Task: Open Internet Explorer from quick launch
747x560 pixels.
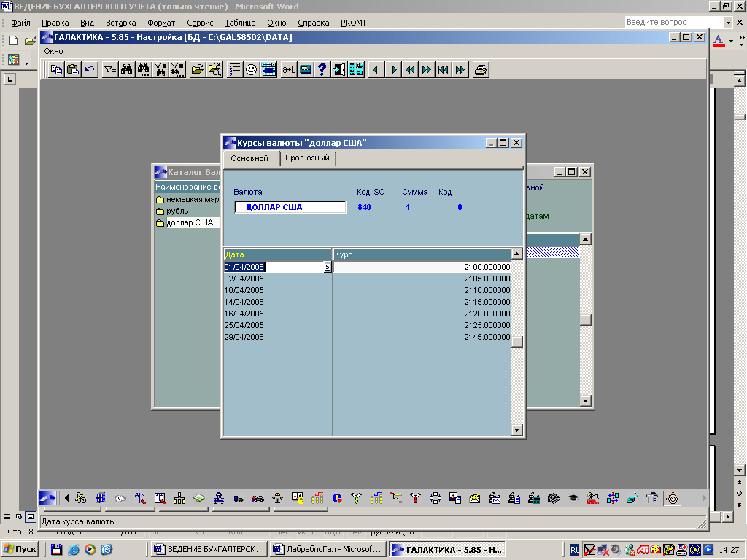Action: tap(74, 550)
